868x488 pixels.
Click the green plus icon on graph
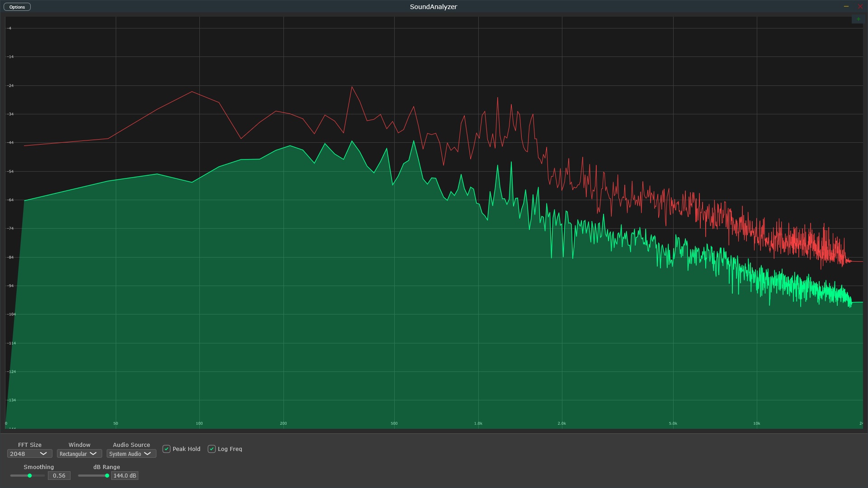pyautogui.click(x=858, y=19)
